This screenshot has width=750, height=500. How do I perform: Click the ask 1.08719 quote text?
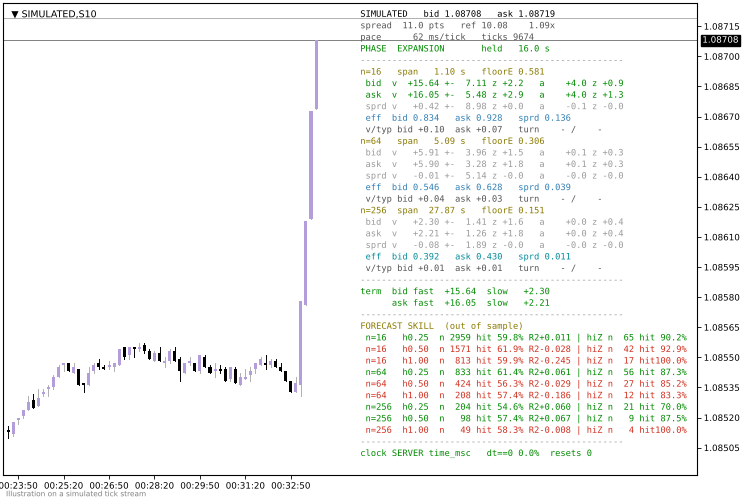click(x=526, y=14)
